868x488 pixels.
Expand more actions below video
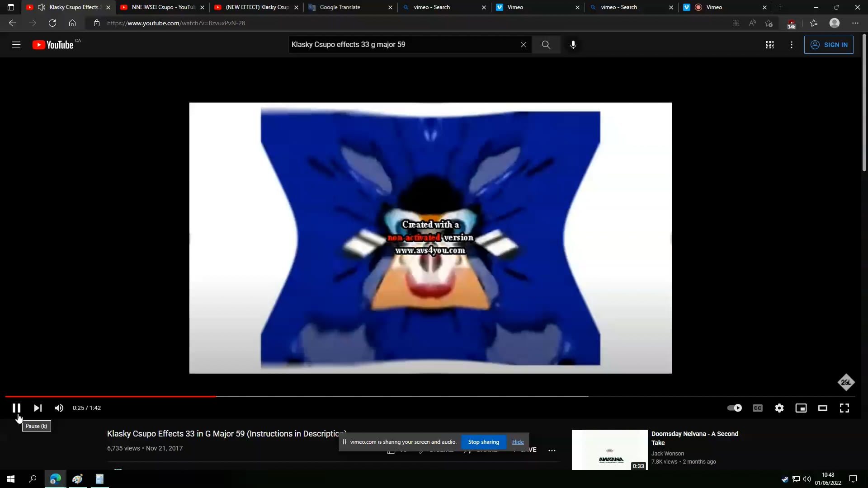(x=552, y=450)
